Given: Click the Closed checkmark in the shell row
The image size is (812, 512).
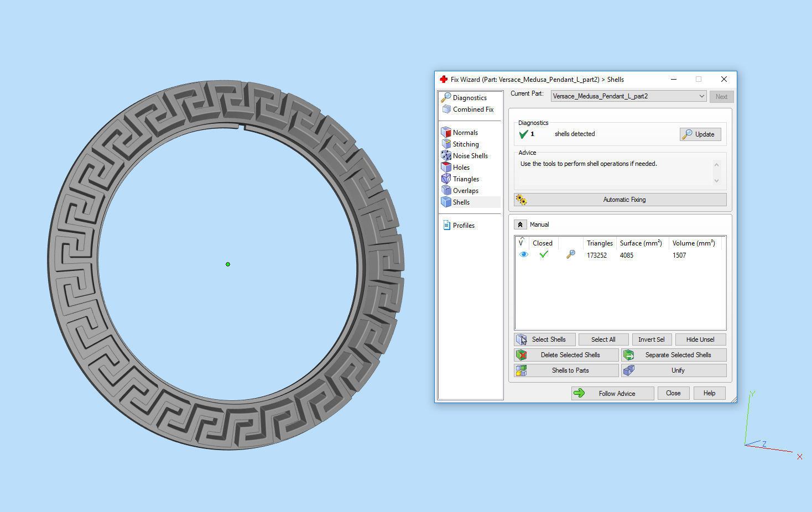Looking at the screenshot, I should (x=544, y=255).
